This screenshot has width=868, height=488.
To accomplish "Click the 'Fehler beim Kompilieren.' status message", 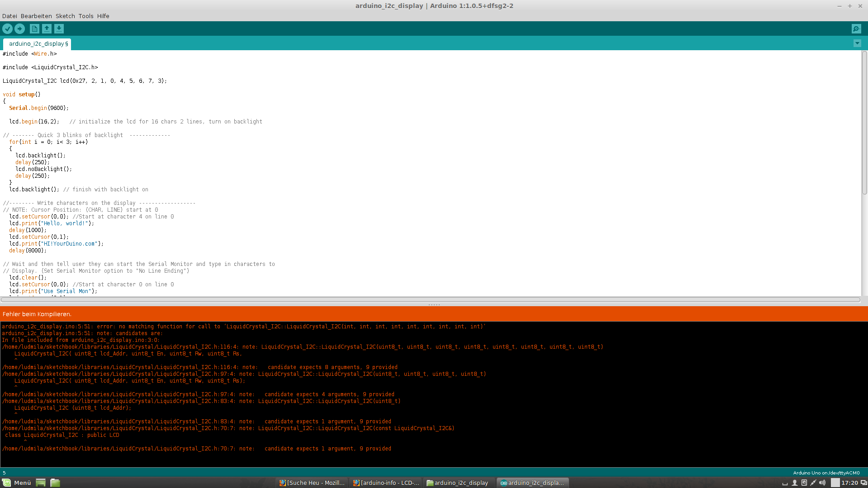I will coord(37,314).
